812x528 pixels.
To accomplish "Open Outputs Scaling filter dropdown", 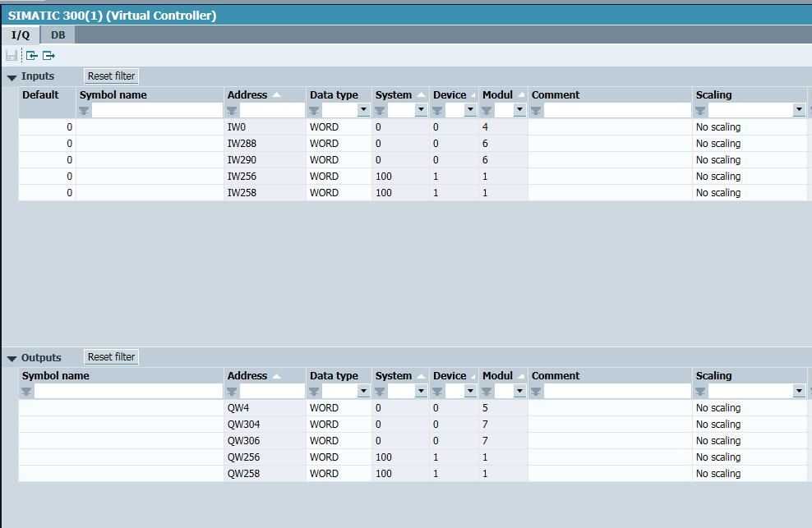I will (799, 391).
